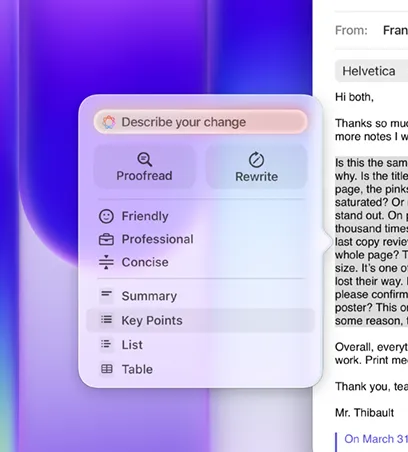
Task: Click the paragraph starting "Overall, everyt"
Action: click(x=371, y=353)
